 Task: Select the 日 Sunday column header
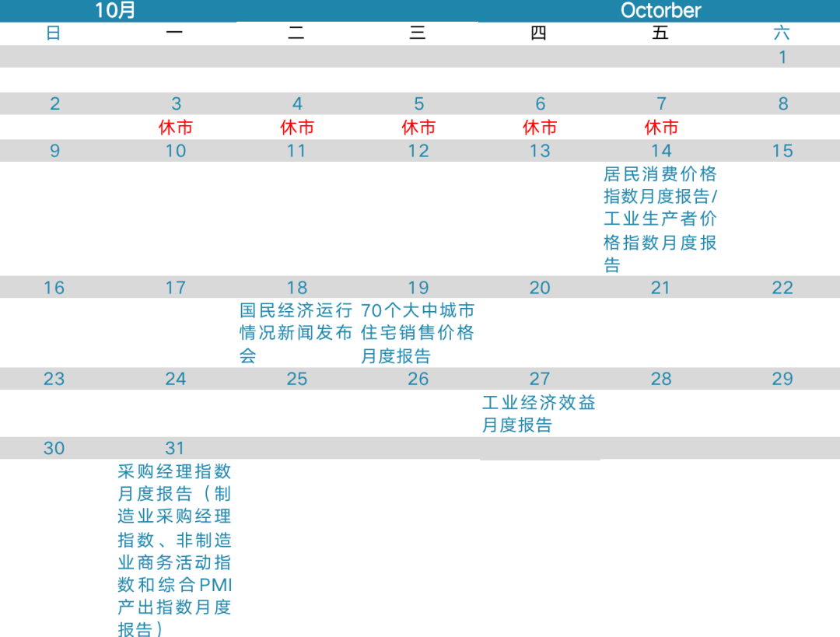coord(53,33)
